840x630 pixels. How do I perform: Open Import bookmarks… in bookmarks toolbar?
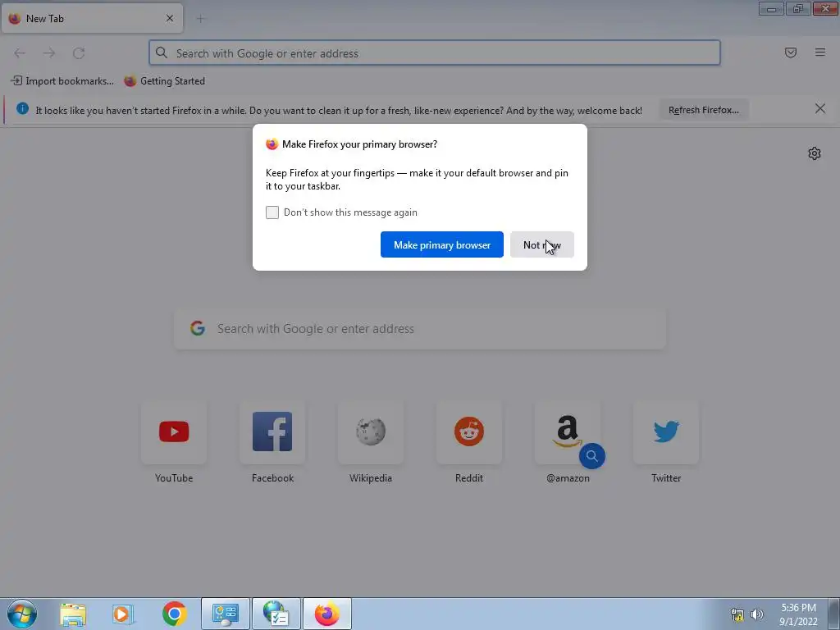62,81
